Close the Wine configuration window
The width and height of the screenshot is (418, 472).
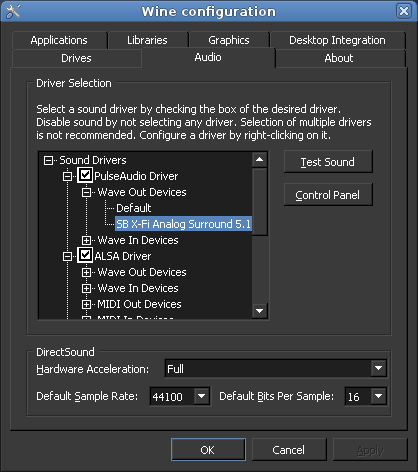coord(404,11)
